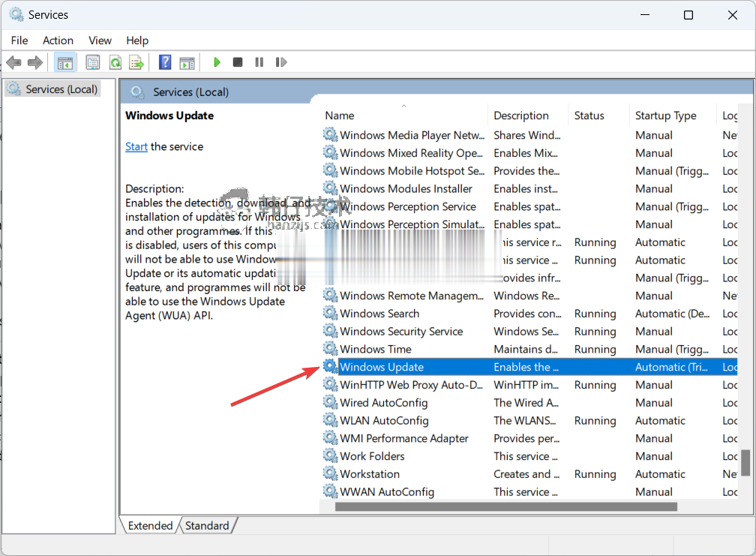Select the Windows Update service name
Viewport: 756px width, 556px height.
[382, 367]
